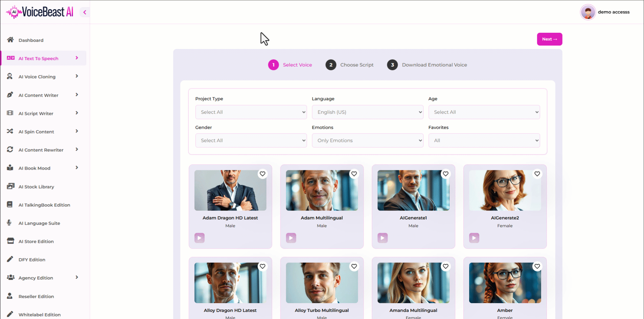Open the Project Type dropdown
Screen dimensions: 644x319
pos(251,112)
